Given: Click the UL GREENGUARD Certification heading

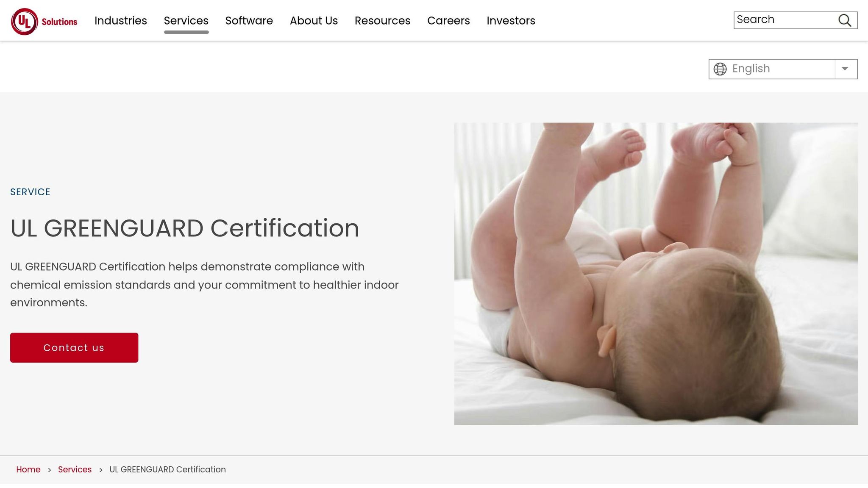Looking at the screenshot, I should point(185,228).
